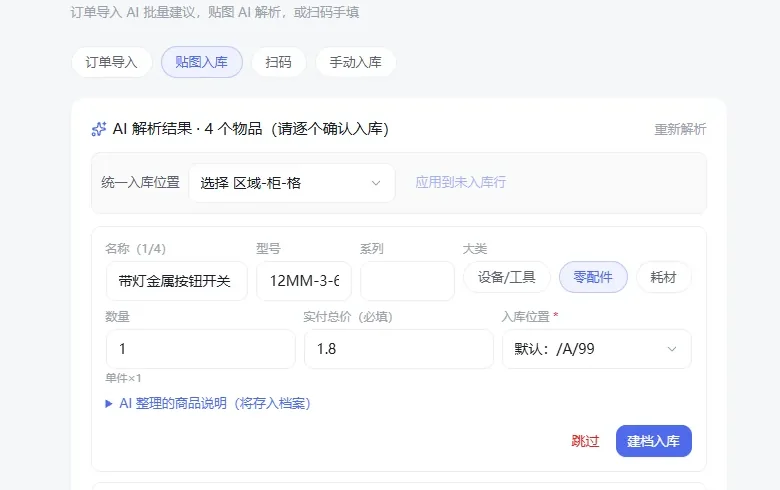Click the 实付总价 field showing 1.8

pyautogui.click(x=399, y=349)
